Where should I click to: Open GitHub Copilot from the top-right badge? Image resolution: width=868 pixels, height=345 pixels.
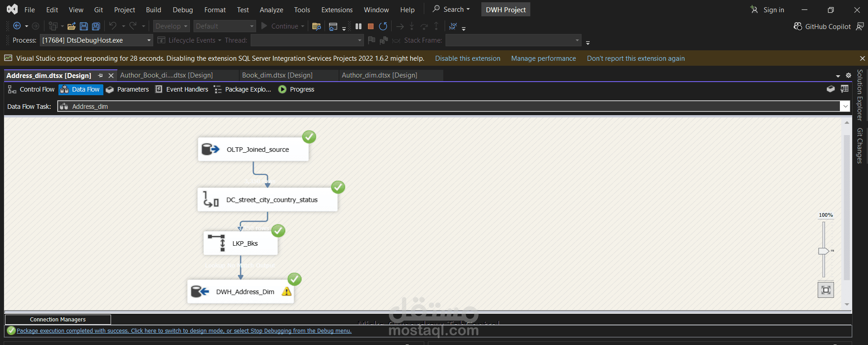point(822,26)
